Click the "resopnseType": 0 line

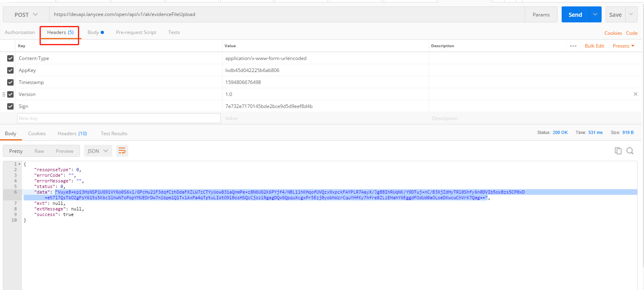click(58, 170)
